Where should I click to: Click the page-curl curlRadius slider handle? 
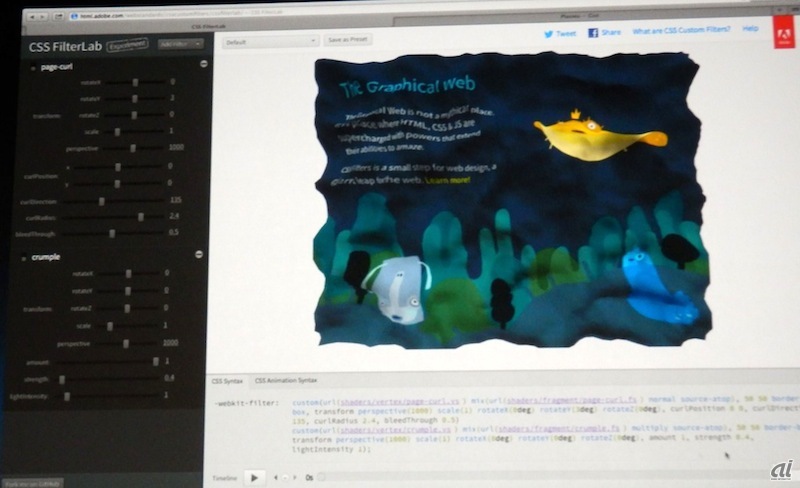pos(141,216)
